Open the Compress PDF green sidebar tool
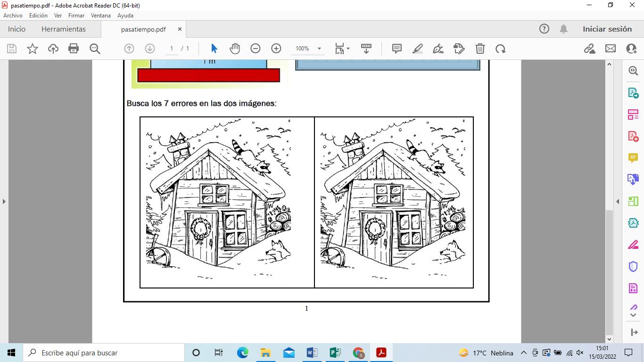 click(x=633, y=223)
